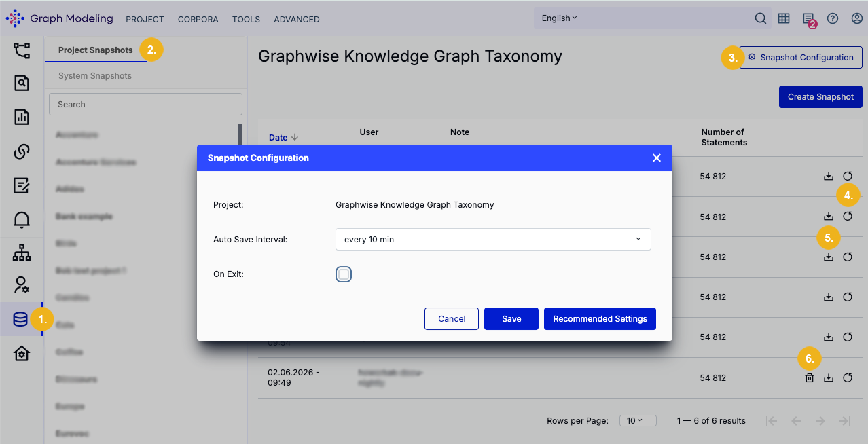
Task: Go to the next results page
Action: pos(820,421)
